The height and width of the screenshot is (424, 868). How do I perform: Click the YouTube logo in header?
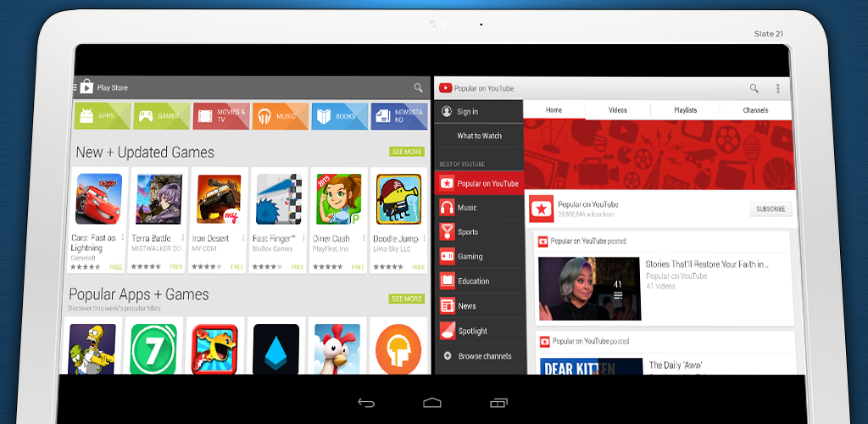pyautogui.click(x=446, y=88)
